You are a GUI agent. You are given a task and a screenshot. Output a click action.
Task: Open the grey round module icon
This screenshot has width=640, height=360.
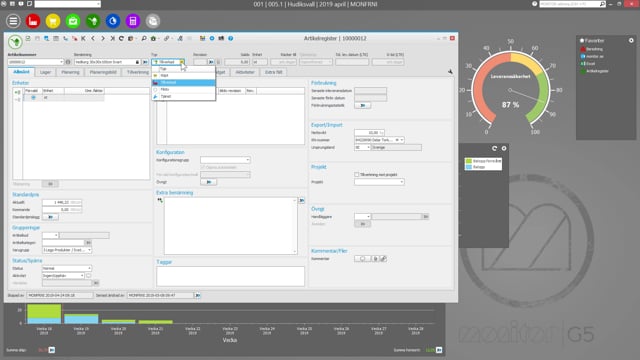click(x=153, y=21)
